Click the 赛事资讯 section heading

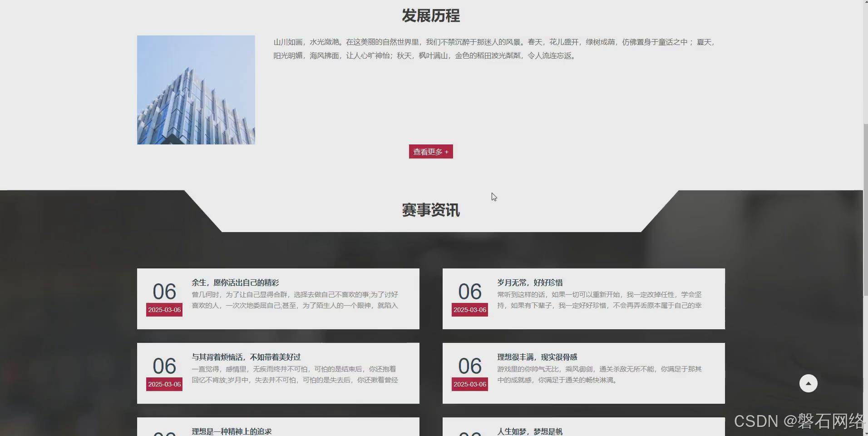tap(430, 210)
